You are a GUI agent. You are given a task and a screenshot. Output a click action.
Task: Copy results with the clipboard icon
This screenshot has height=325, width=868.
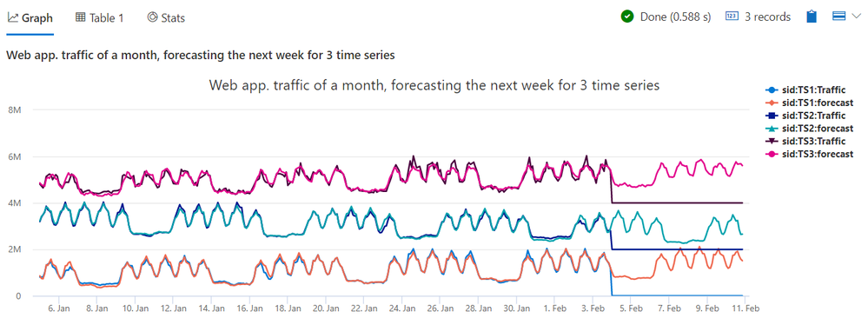812,17
